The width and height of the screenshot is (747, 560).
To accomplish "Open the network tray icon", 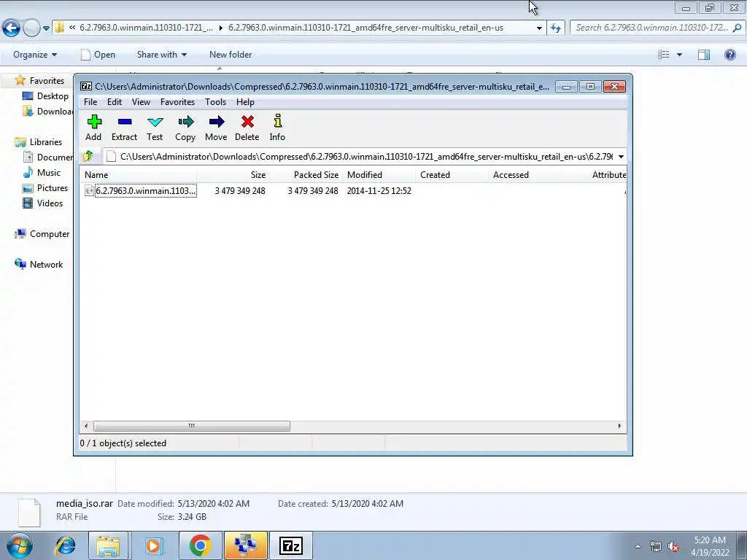I will coord(656,547).
